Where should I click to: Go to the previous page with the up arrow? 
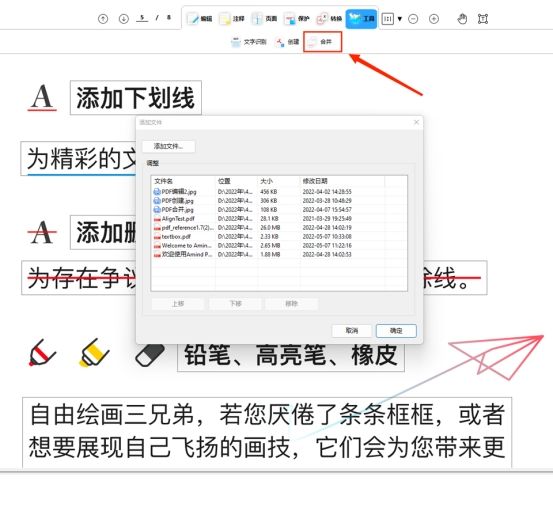[103, 19]
